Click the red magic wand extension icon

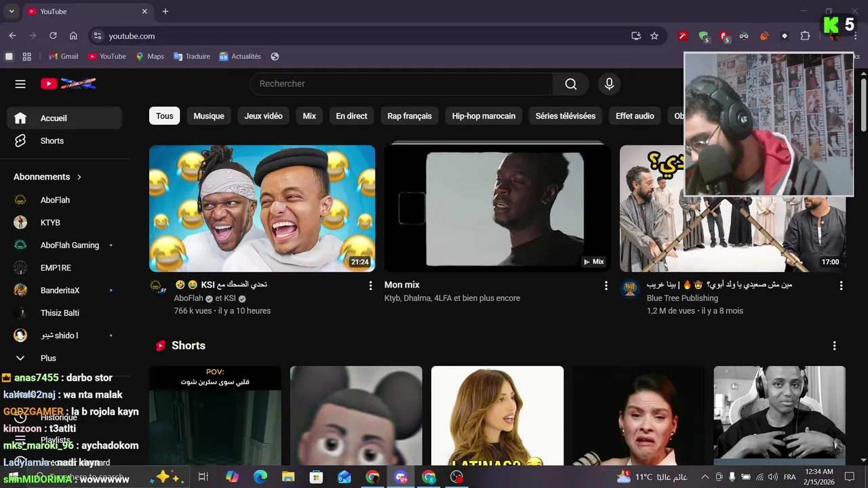click(x=683, y=36)
